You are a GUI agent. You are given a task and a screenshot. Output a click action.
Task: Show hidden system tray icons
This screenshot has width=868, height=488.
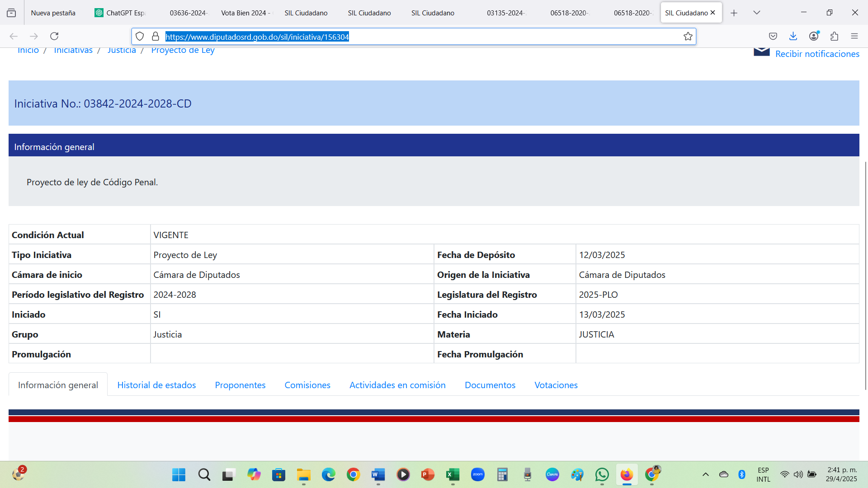(705, 474)
